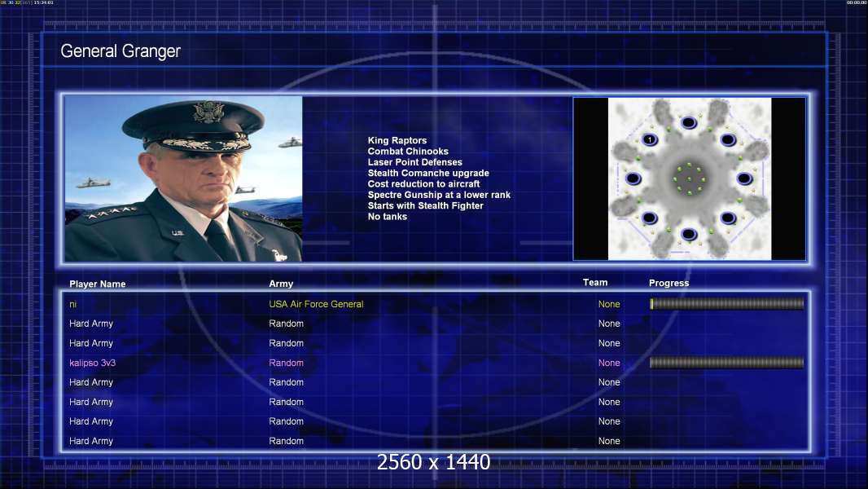Viewport: 868px width, 489px height.
Task: Click "Starts with Stealth Fighter" text
Action: tap(425, 205)
